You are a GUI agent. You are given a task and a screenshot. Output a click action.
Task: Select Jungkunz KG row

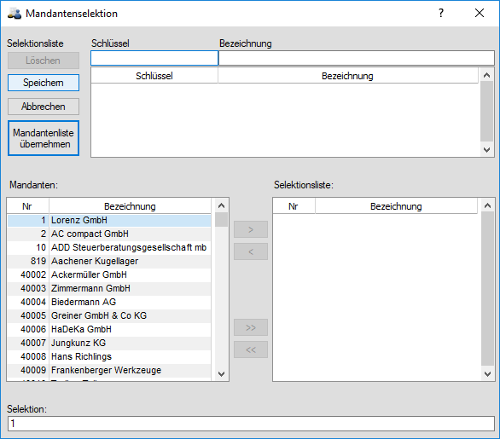pos(109,343)
